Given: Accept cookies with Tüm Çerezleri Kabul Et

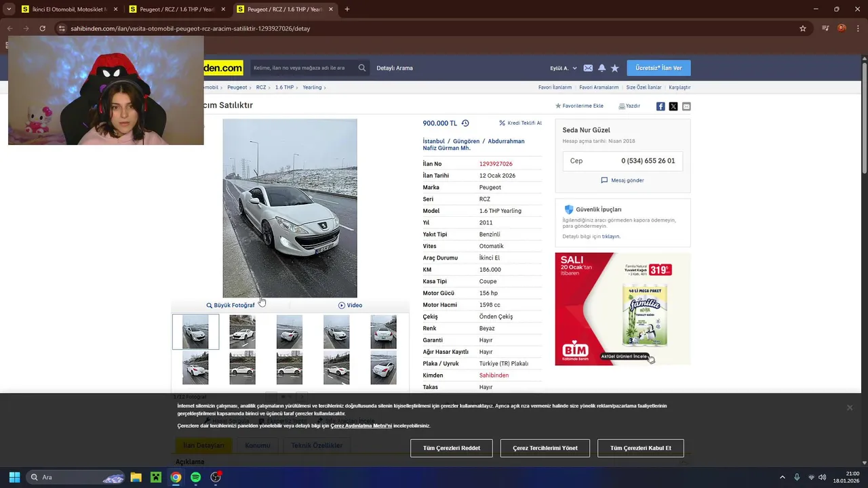Looking at the screenshot, I should tap(640, 448).
